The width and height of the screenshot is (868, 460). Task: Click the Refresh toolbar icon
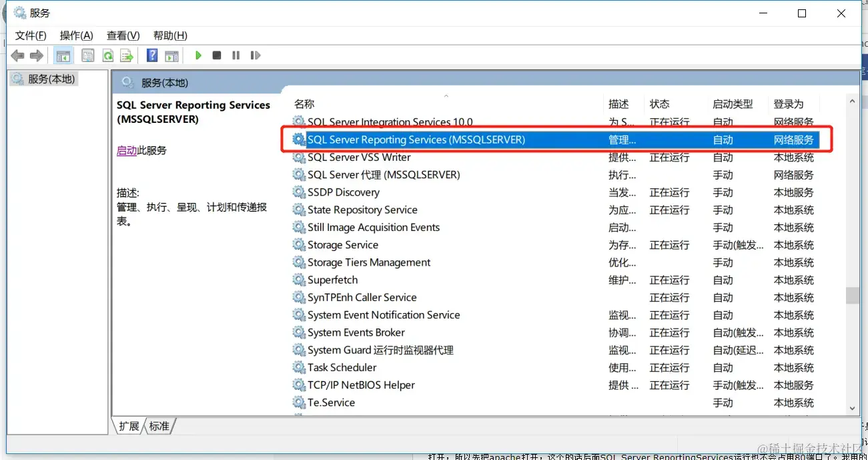(x=107, y=55)
